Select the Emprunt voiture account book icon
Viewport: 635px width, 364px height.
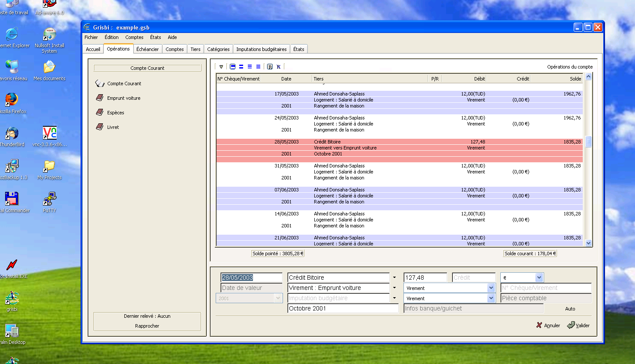pyautogui.click(x=99, y=98)
